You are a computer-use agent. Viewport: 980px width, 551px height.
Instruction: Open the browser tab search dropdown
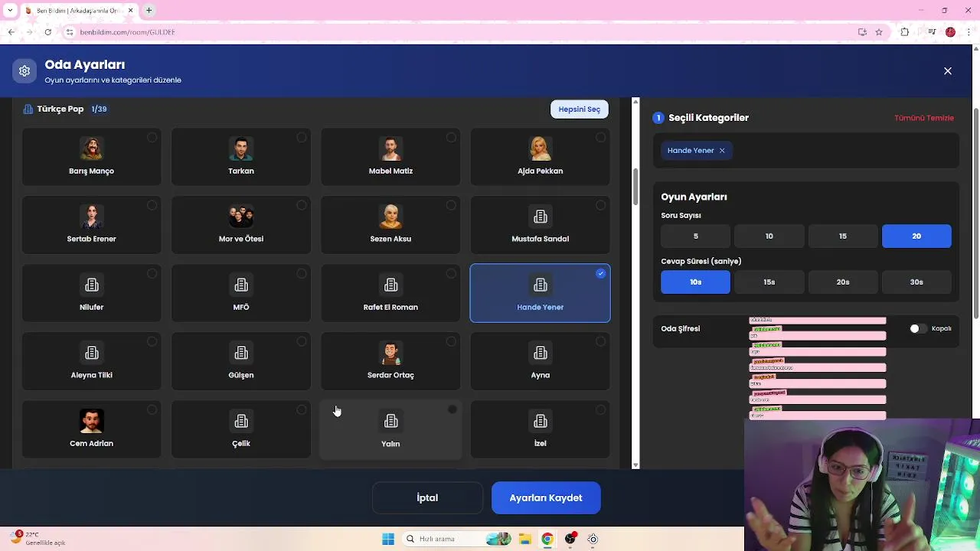coord(10,11)
